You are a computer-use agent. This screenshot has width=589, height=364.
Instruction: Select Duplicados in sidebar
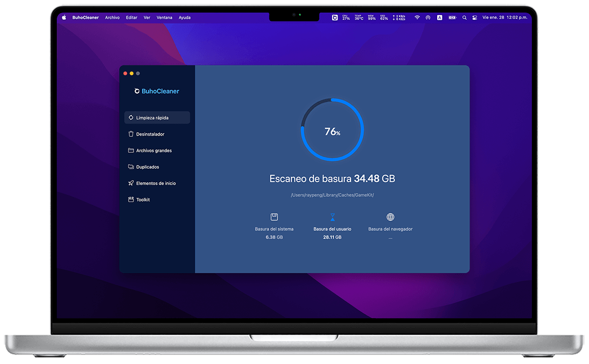[157, 167]
